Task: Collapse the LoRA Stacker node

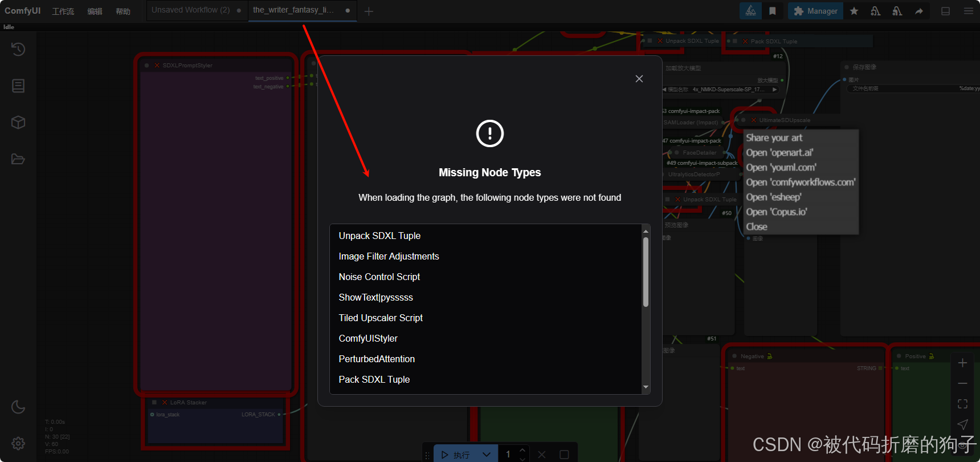Action: 154,403
